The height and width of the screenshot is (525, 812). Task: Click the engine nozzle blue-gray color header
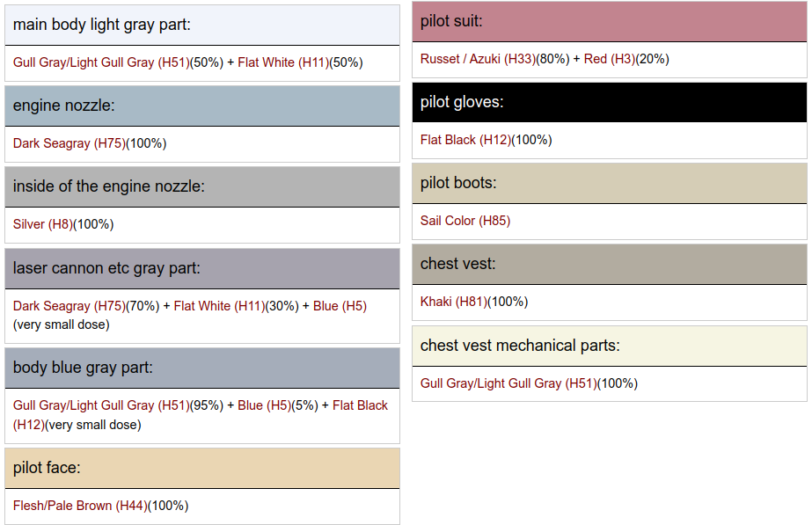(x=201, y=106)
